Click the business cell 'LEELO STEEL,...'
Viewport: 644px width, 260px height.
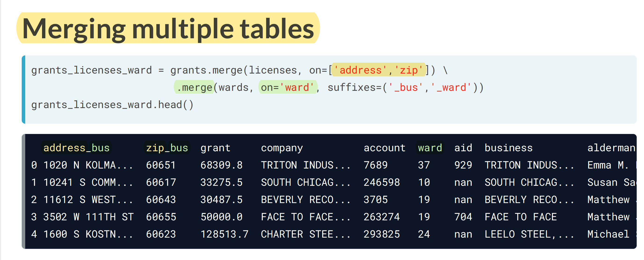[x=529, y=234]
